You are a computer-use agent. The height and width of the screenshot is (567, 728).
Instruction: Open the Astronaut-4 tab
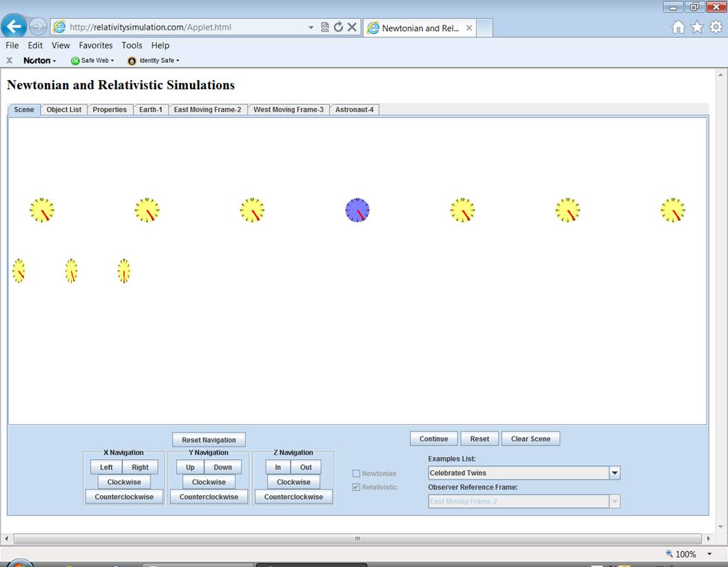(x=354, y=110)
